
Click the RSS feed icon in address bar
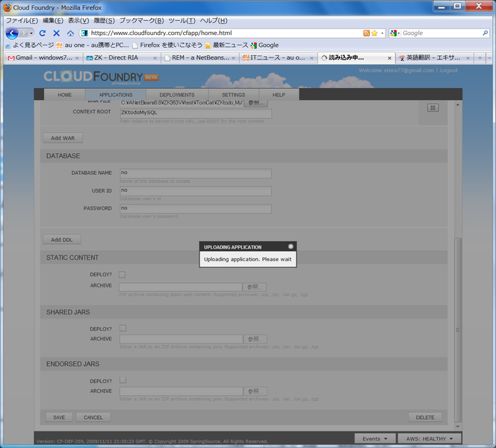[x=366, y=33]
